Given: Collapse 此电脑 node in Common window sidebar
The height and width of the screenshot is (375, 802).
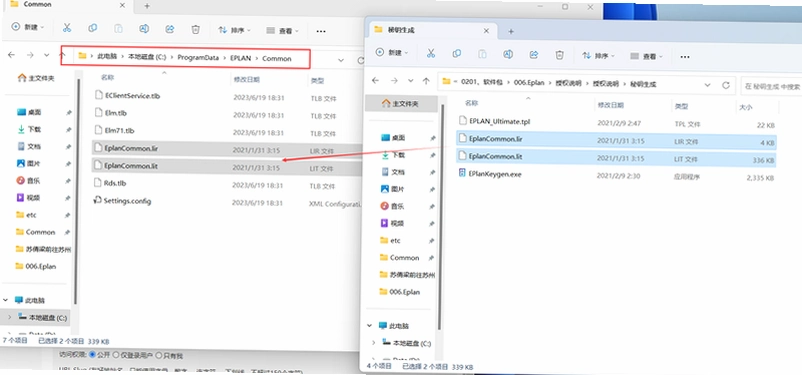Looking at the screenshot, I should tap(6, 300).
